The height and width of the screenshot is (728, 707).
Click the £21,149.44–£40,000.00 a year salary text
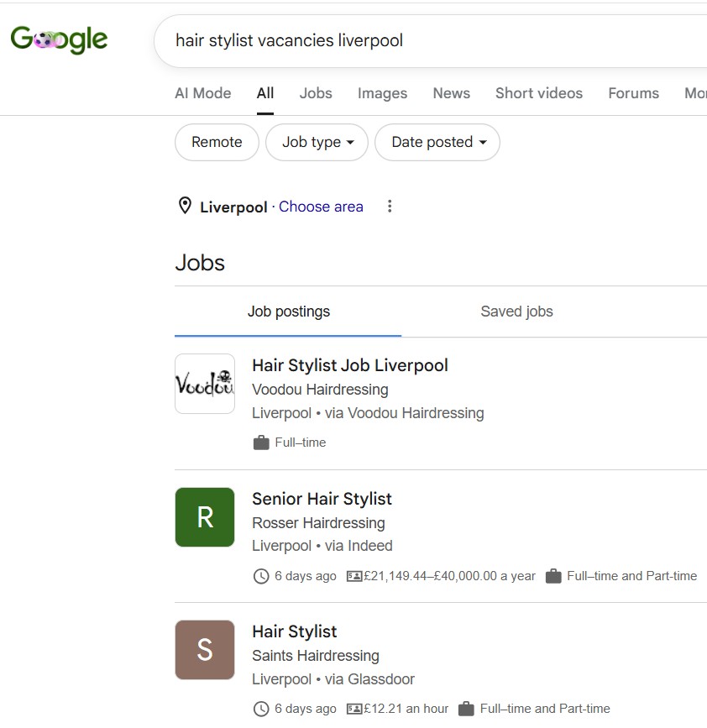[x=449, y=576]
